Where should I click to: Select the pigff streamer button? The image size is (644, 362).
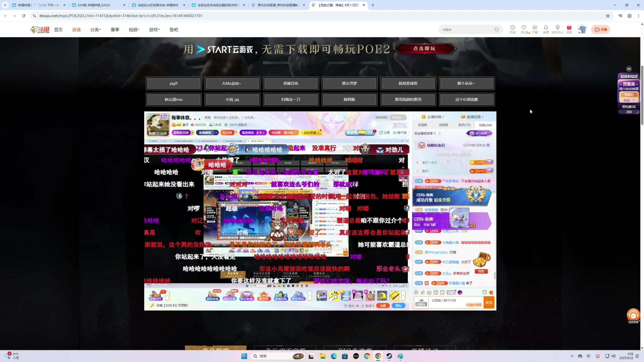click(x=174, y=83)
